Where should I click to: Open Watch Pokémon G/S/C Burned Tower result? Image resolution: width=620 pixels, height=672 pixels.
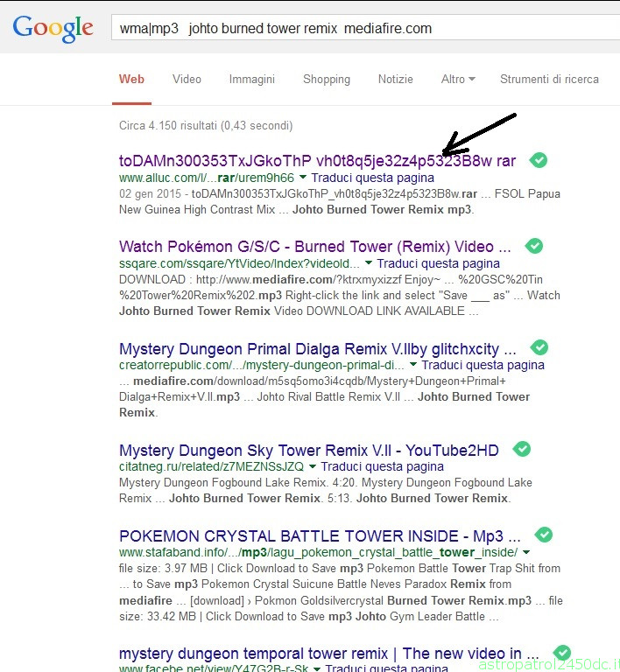click(314, 247)
